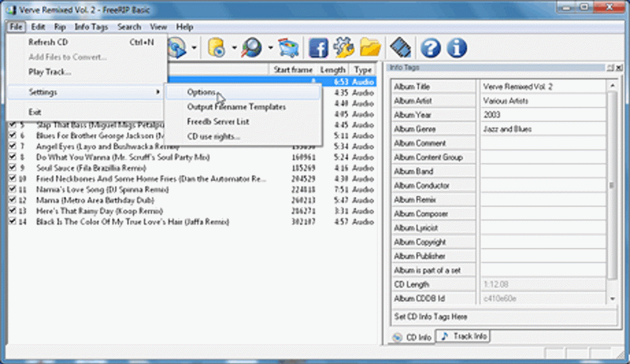630x364 pixels.
Task: Uncheck track 5 Slap That Bass
Action: 13,125
